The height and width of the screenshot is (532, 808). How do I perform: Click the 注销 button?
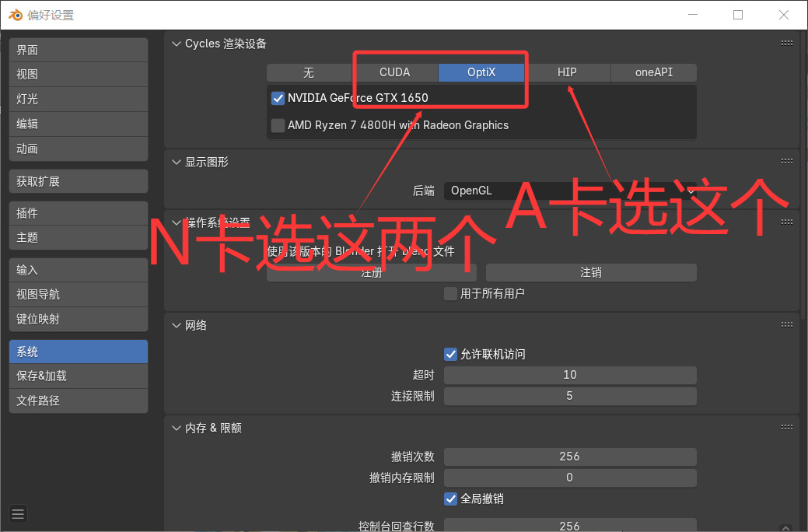click(x=591, y=273)
